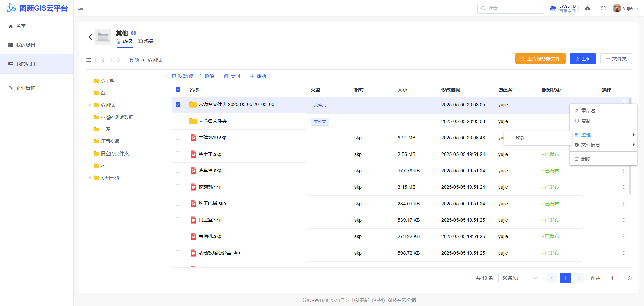Image resolution: width=644 pixels, height=306 pixels.
Task: Open cloud upload icon in header
Action: [x=588, y=8]
